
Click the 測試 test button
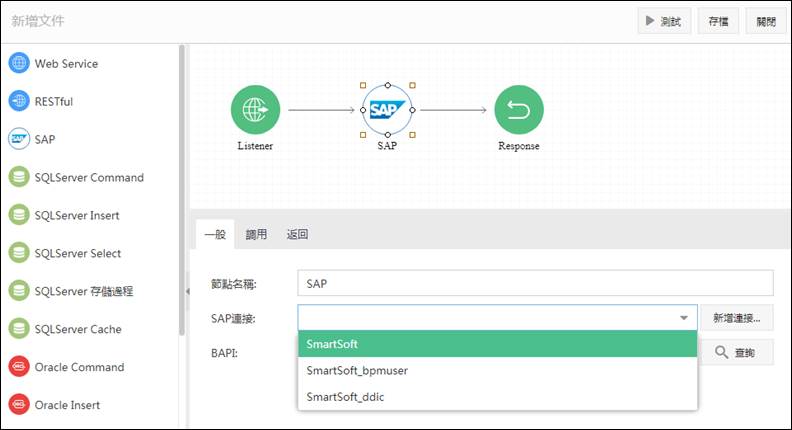[664, 21]
